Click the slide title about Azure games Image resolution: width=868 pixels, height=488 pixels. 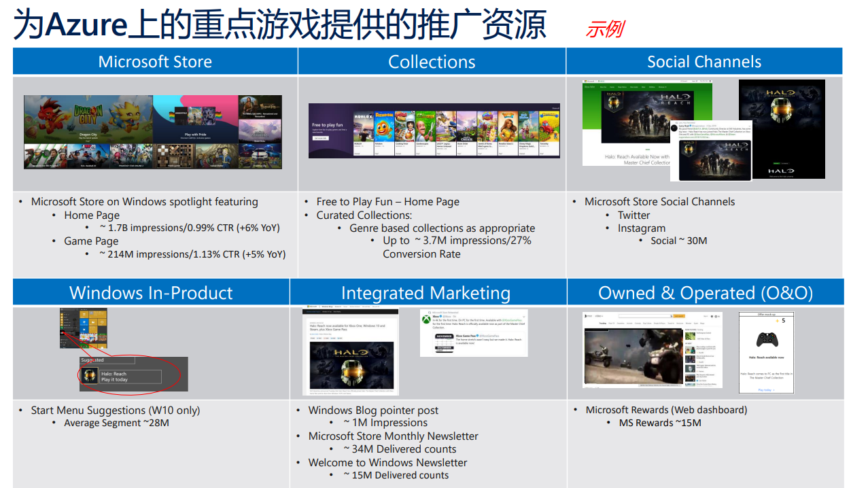tap(279, 24)
